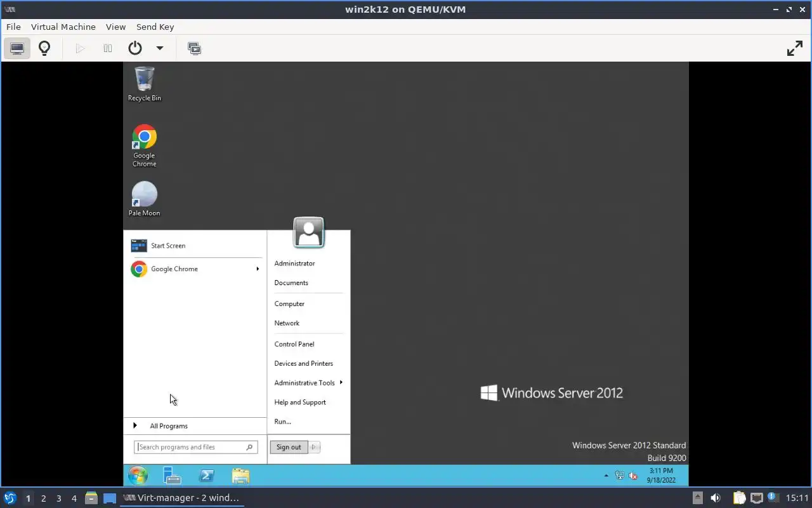Image resolution: width=812 pixels, height=508 pixels.
Task: Open the Run... dialog
Action: [x=283, y=422]
